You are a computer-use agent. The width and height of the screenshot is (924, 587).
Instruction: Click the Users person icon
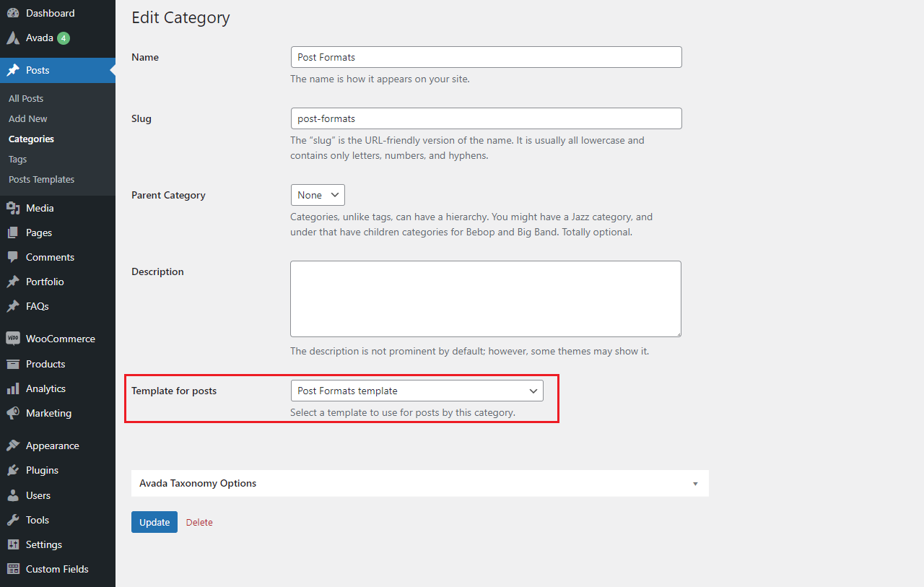pyautogui.click(x=13, y=495)
